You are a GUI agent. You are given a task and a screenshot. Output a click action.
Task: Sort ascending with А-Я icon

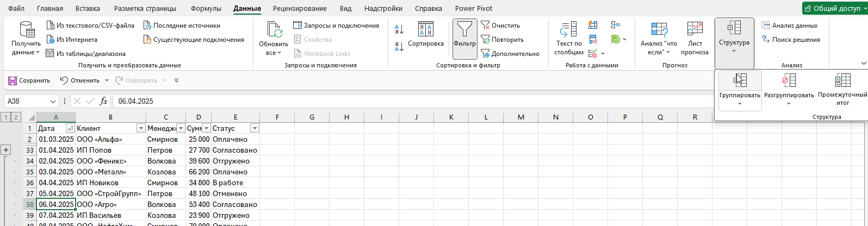(x=399, y=30)
